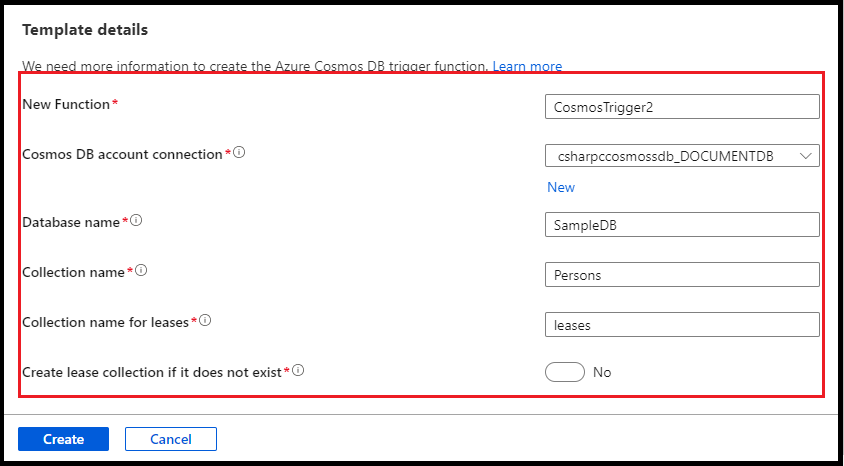Viewport: 844px width, 466px height.
Task: Open csharpccosmossdb_DOCUMENTDB connection dropdown
Action: coord(682,156)
